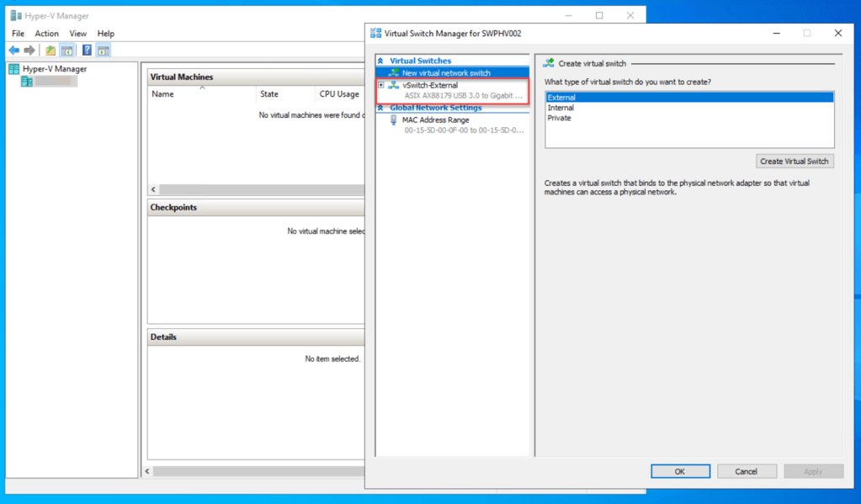Cancel the Virtual Switch Manager dialog

coord(746,471)
